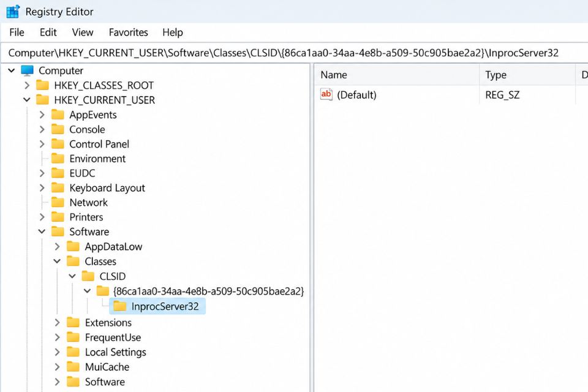Click the REG_SZ type cell
The height and width of the screenshot is (392, 588).
(502, 95)
